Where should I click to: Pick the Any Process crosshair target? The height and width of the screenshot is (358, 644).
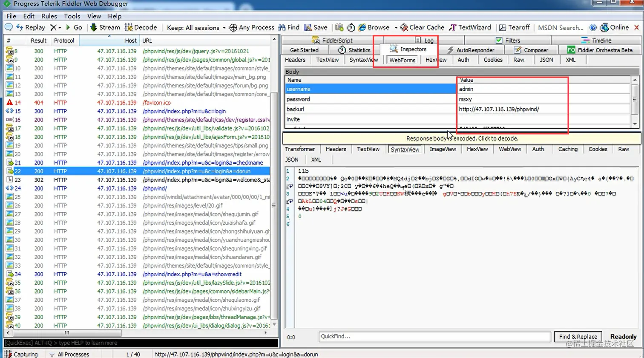point(252,27)
